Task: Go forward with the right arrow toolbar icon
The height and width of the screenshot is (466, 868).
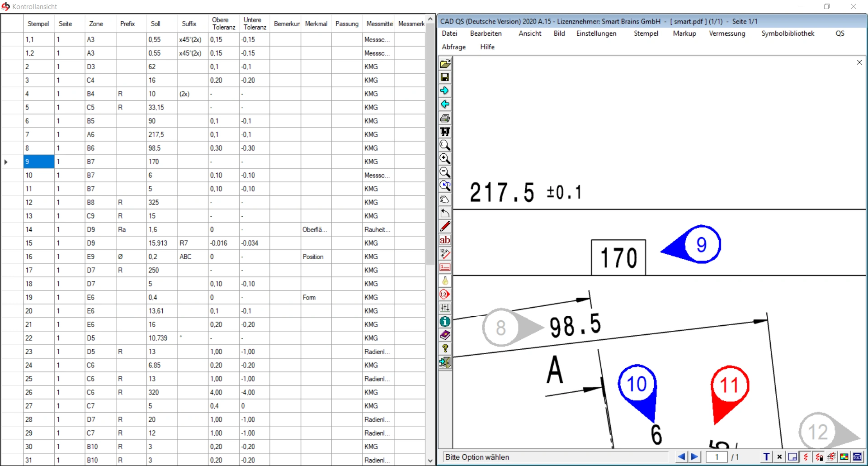Action: pyautogui.click(x=445, y=91)
